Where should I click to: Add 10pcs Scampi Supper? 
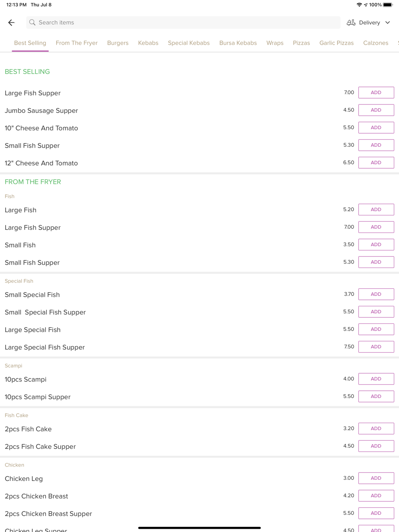pos(376,396)
